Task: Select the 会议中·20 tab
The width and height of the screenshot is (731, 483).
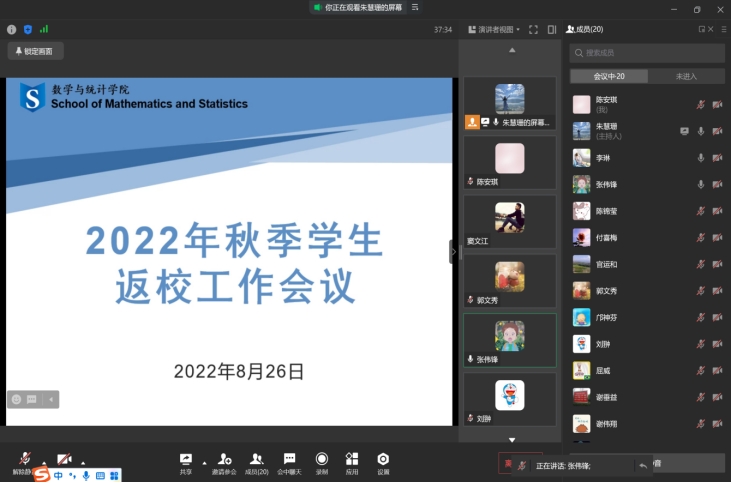Action: (x=608, y=76)
